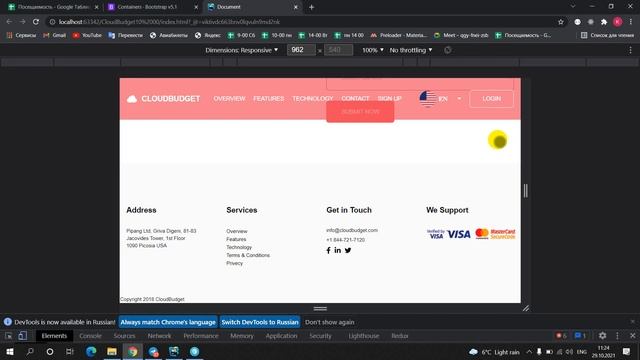Show hidden system tray icons chevron
The width and height of the screenshot is (640, 360).
(529, 351)
